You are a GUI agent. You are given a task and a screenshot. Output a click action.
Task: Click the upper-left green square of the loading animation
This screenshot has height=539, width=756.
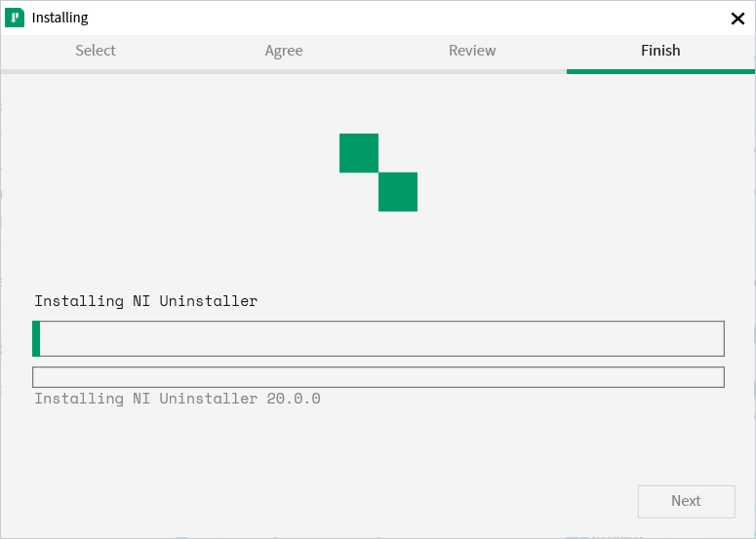[359, 153]
